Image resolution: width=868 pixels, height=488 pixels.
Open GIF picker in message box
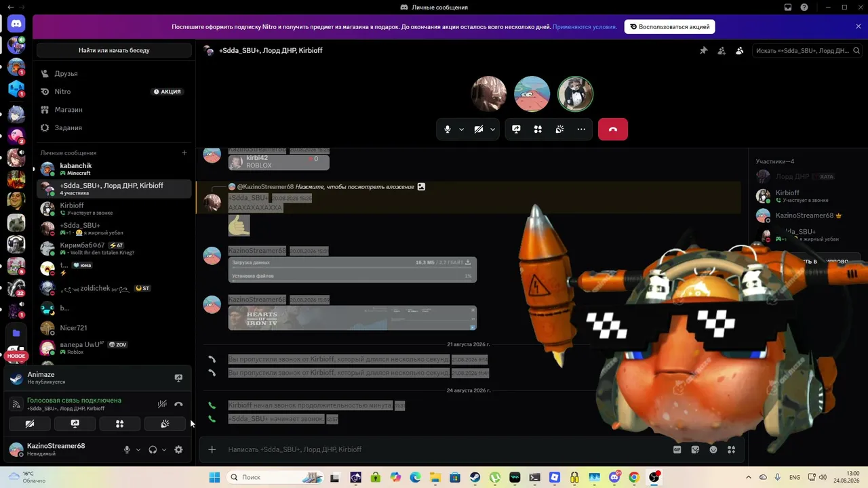click(x=677, y=449)
